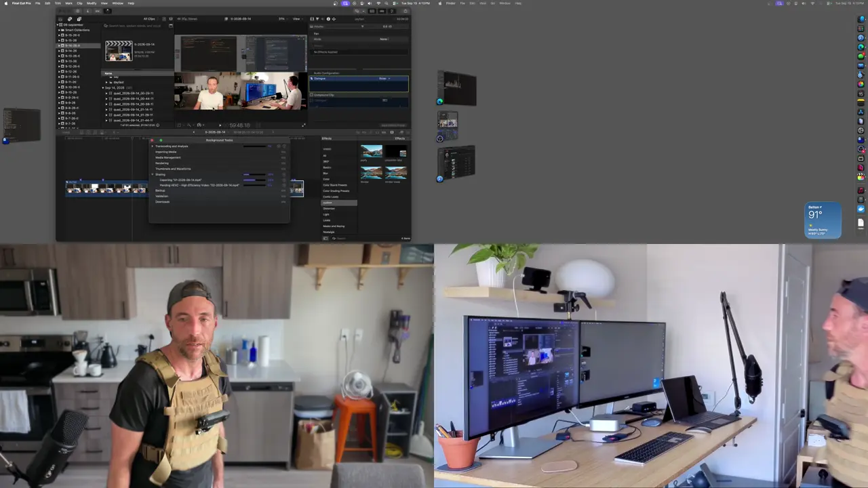Toggle the Dialogue audio component checkbox
This screenshot has height=488, width=868.
pyautogui.click(x=311, y=79)
